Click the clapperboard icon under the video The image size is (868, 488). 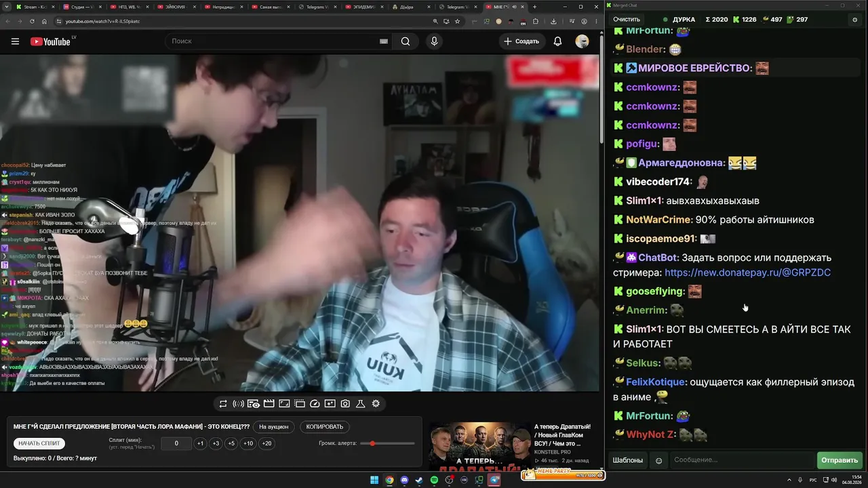[269, 404]
